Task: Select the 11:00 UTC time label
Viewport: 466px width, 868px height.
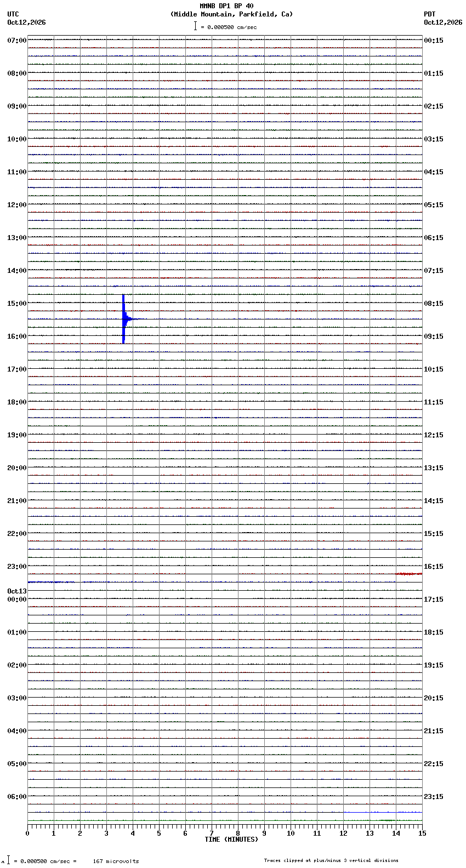Action: click(17, 172)
